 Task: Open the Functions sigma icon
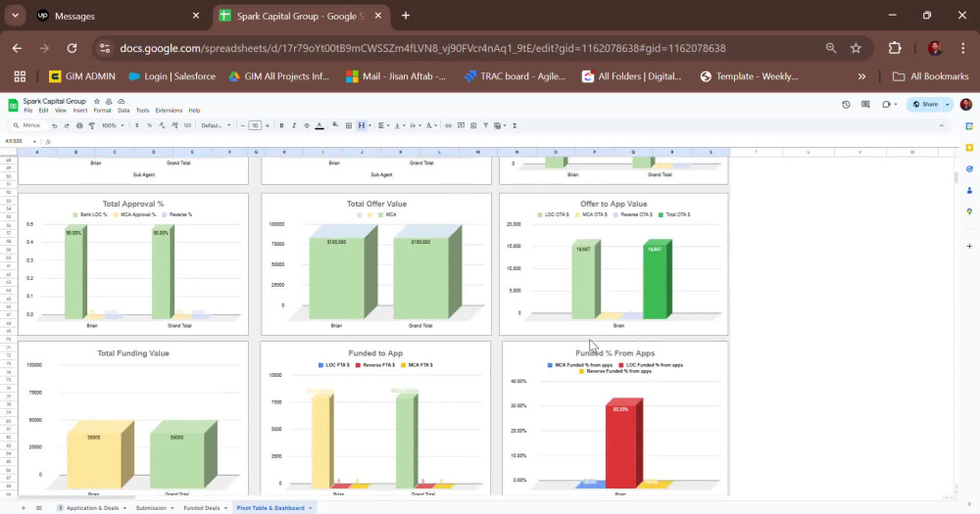pyautogui.click(x=514, y=125)
